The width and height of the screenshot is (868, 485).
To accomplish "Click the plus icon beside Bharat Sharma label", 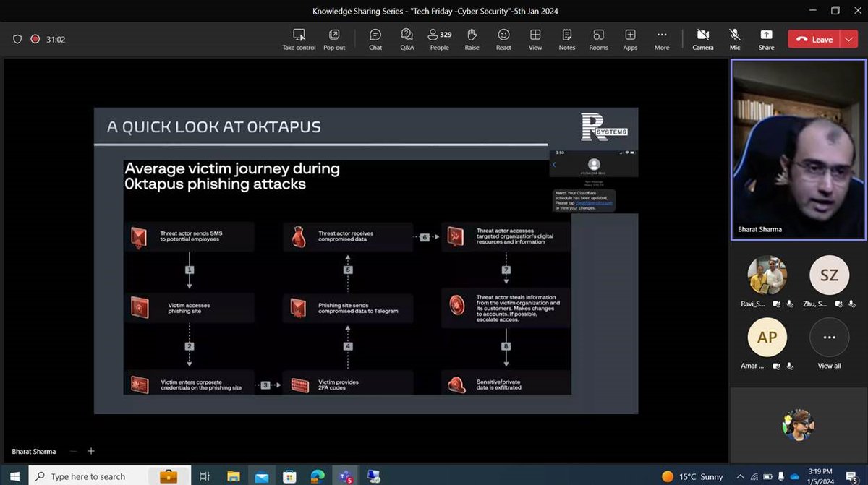I will 91,451.
